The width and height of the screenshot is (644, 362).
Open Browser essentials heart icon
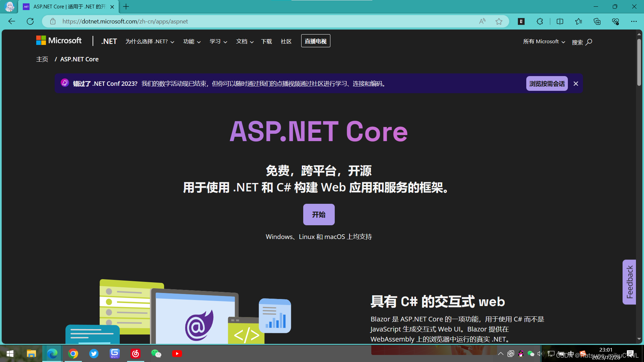coord(615,21)
